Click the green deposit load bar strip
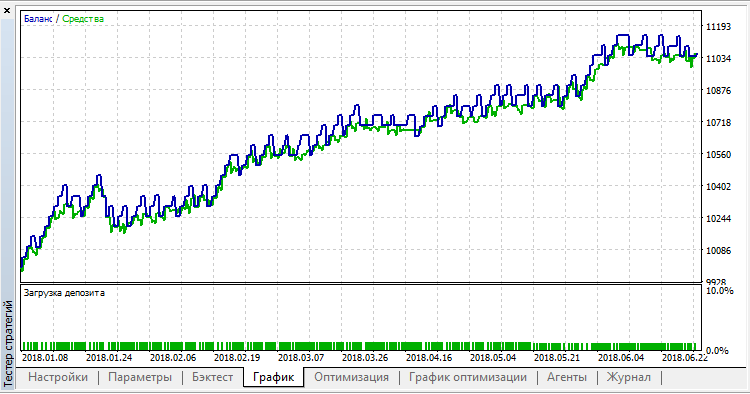750x394 pixels. (359, 347)
